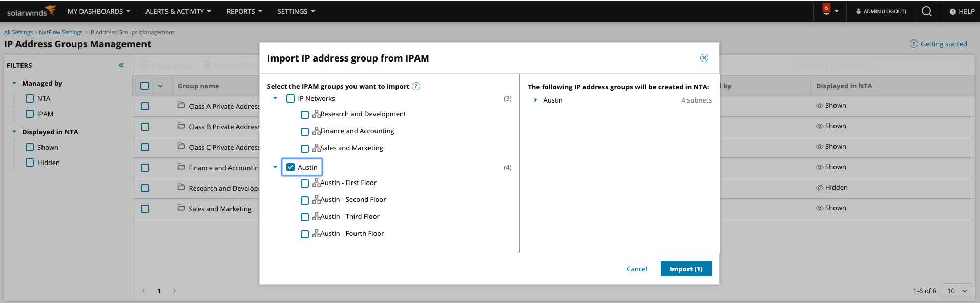980x303 pixels.
Task: Uncheck the Austin group checkbox
Action: coord(290,167)
